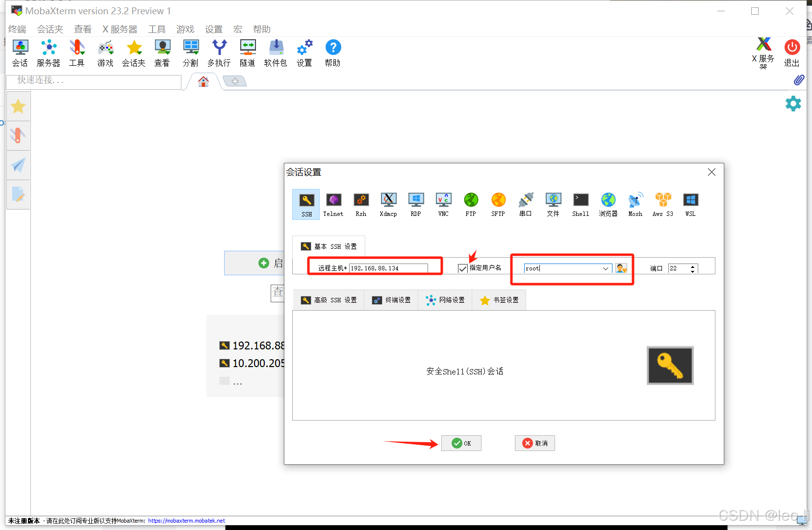This screenshot has width=812, height=530.
Task: Open the 查看 menu in menu bar
Action: coord(83,29)
